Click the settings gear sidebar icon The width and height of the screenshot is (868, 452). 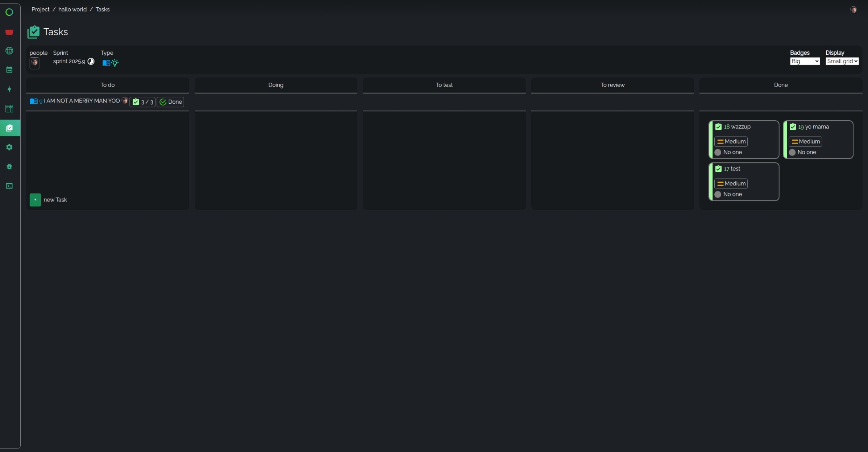9,147
